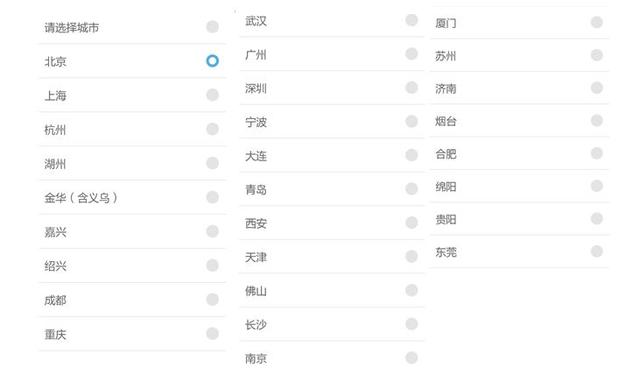Select the 苏州 radio button
This screenshot has height=375, width=640.
pos(597,55)
